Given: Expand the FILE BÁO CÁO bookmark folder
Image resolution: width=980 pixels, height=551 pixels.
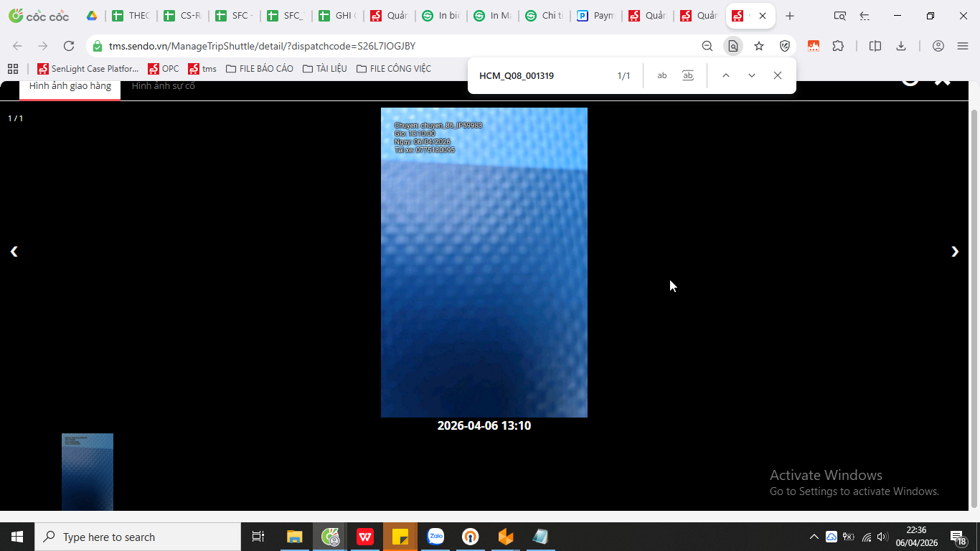Looking at the screenshot, I should pos(260,69).
